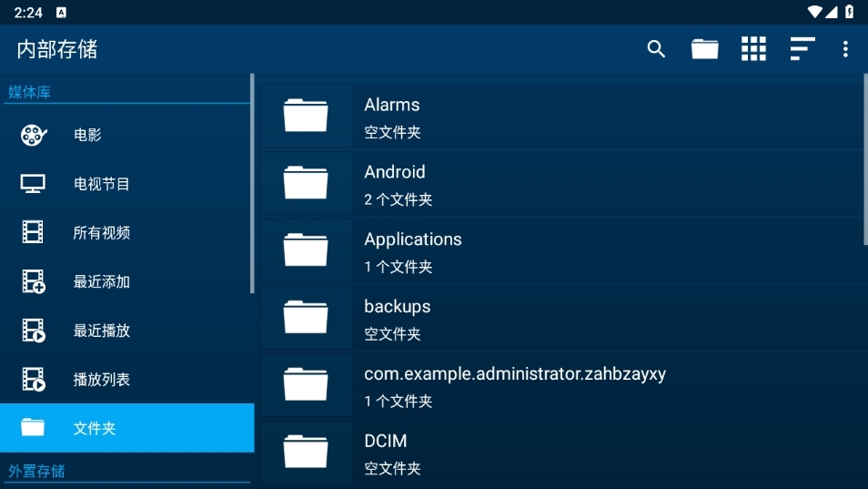Switch to grid view layout
Viewport: 868px width, 489px height.
(x=753, y=49)
